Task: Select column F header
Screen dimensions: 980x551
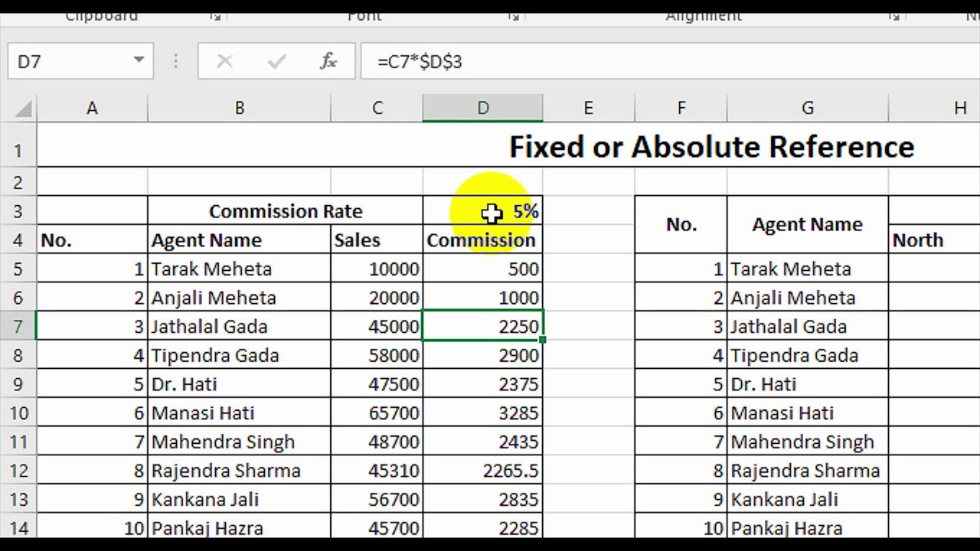Action: [x=681, y=109]
